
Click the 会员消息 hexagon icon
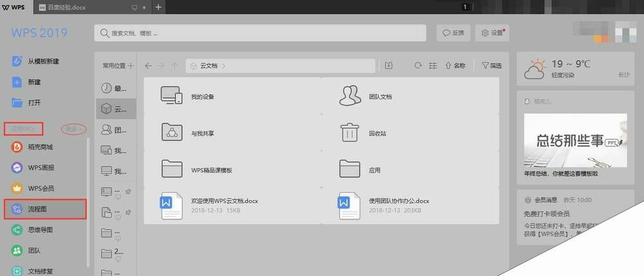tap(528, 200)
